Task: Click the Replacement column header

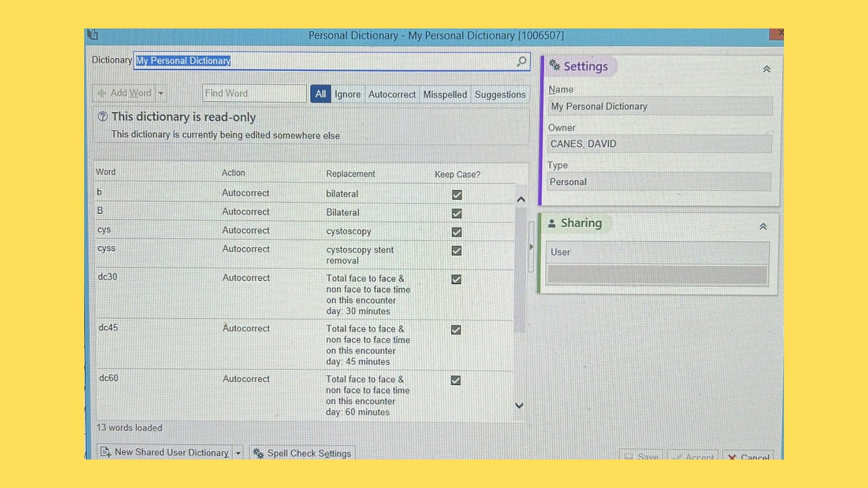Action: tap(351, 174)
